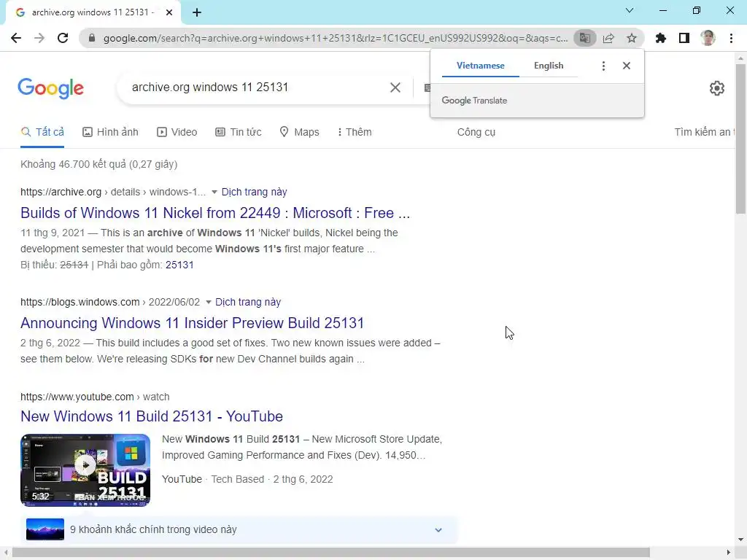Go forward with the forward arrow

[39, 38]
